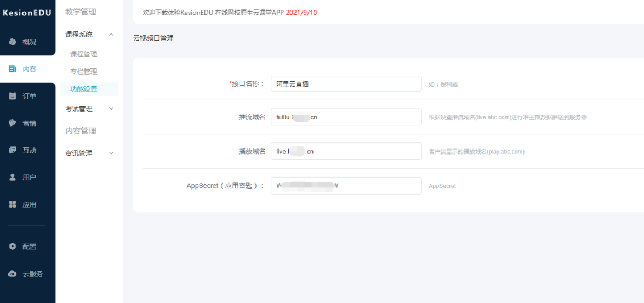The width and height of the screenshot is (644, 303).
Task: Select 功能设置 in the submenu
Action: click(84, 89)
